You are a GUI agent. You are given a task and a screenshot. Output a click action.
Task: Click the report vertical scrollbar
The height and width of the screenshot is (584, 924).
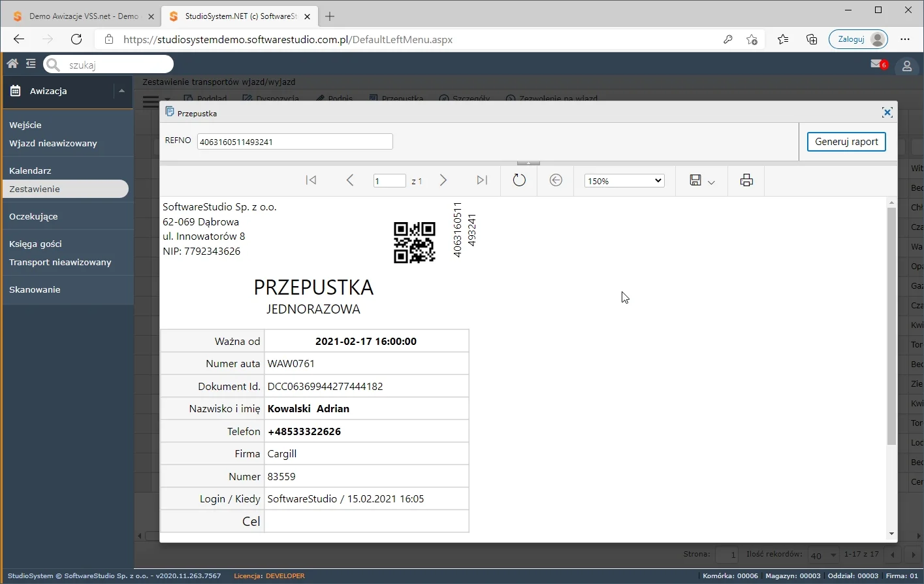(891, 327)
